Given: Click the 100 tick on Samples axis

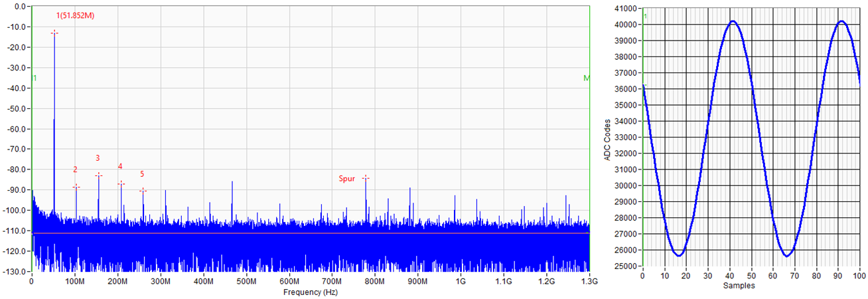Looking at the screenshot, I should click(x=860, y=275).
